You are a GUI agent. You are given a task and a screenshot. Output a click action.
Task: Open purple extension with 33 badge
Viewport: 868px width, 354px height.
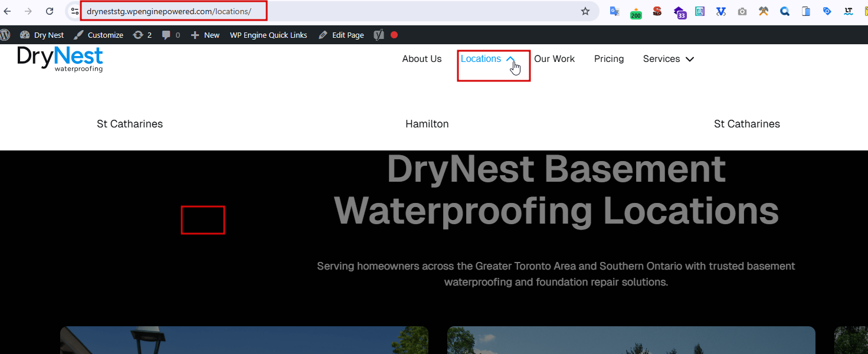pyautogui.click(x=679, y=12)
